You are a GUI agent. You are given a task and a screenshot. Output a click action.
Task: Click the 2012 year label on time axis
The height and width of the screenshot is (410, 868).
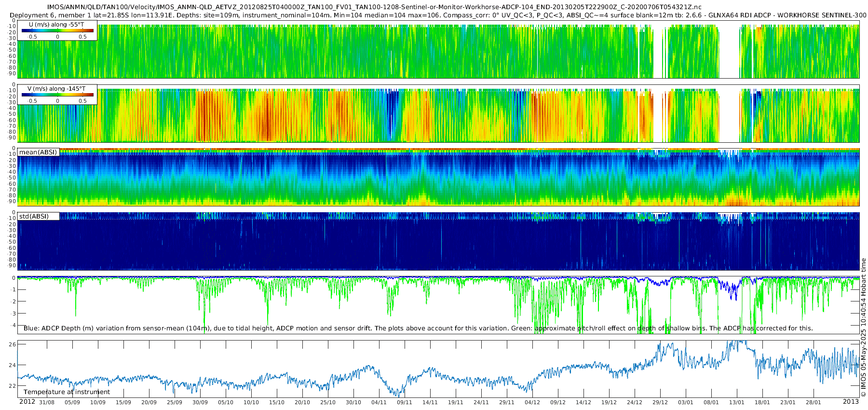pyautogui.click(x=27, y=402)
